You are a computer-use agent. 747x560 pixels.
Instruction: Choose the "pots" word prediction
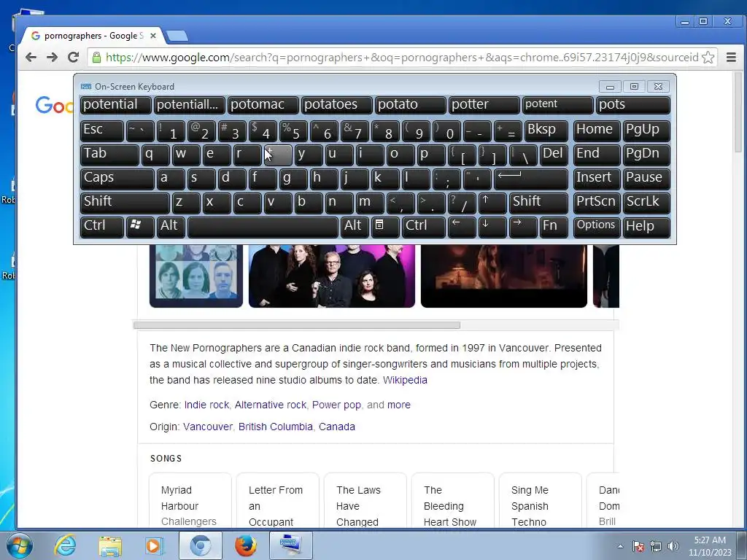[633, 105]
